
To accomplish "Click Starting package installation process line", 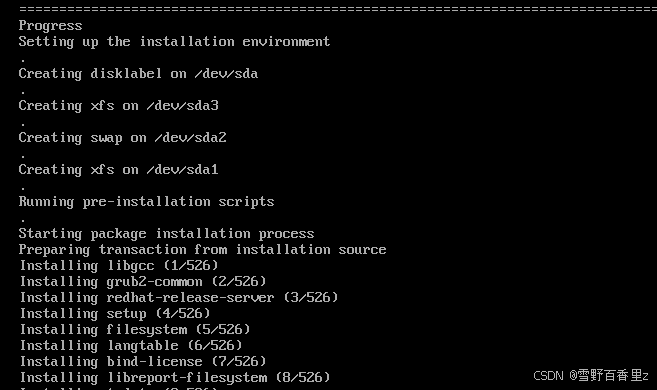I will pyautogui.click(x=166, y=234).
